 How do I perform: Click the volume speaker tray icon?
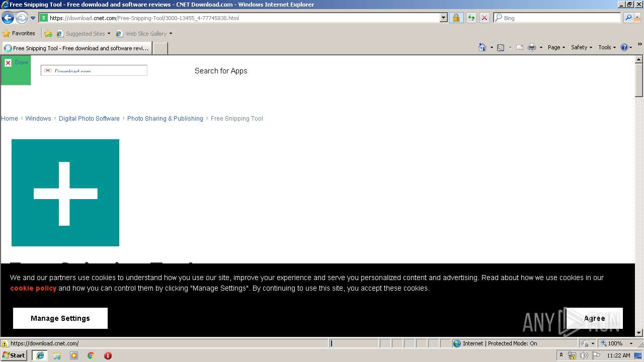584,355
